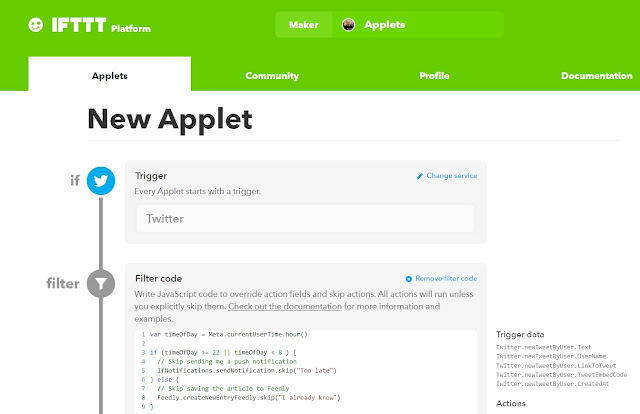Screen dimensions: 640x414
Task: Click the Change service link
Action: pyautogui.click(x=451, y=176)
